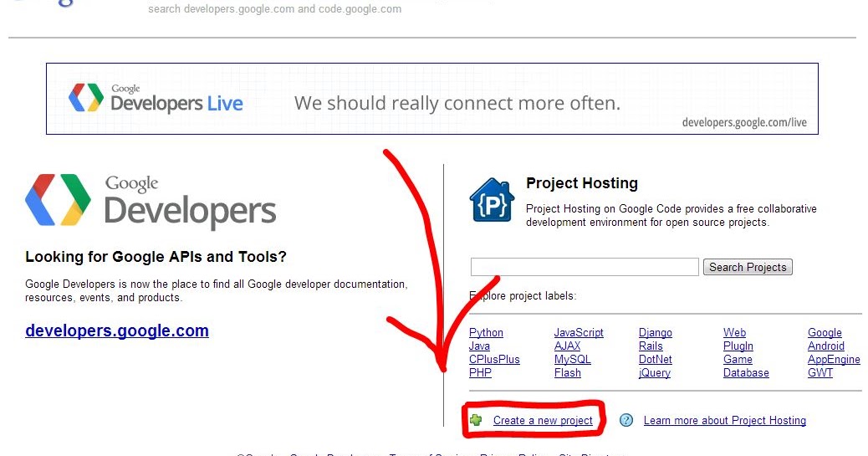
Task: Select the AppEngine project label
Action: coord(834,359)
